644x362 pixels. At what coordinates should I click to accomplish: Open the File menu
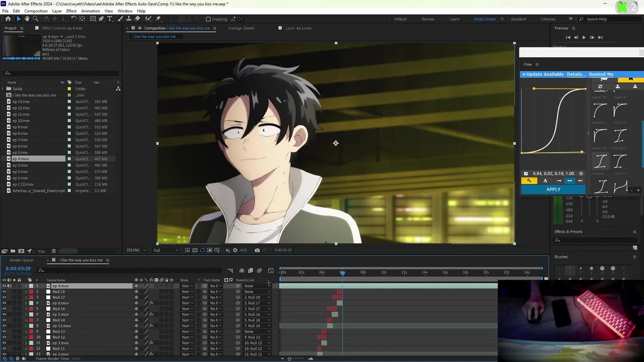click(5, 11)
